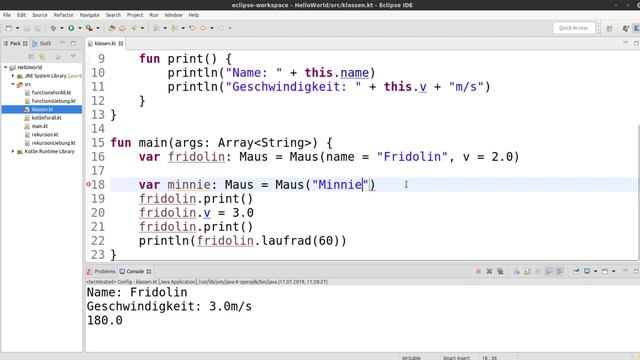Open the Navigate menu
Viewport: 640px width, 360px height.
89,15
